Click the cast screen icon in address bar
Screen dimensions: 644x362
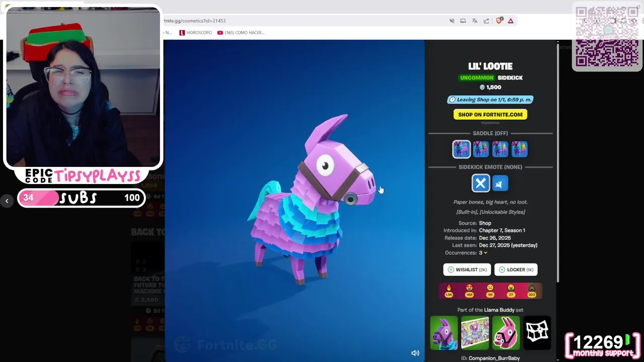tap(463, 21)
